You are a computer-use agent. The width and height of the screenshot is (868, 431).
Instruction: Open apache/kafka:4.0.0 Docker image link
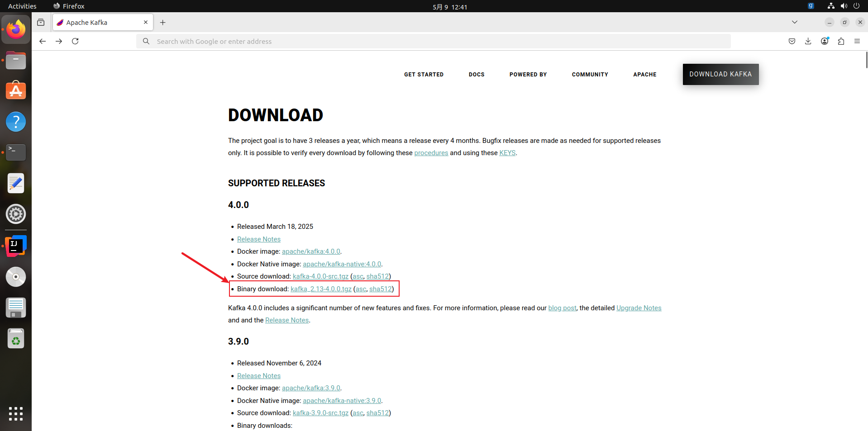pyautogui.click(x=311, y=251)
